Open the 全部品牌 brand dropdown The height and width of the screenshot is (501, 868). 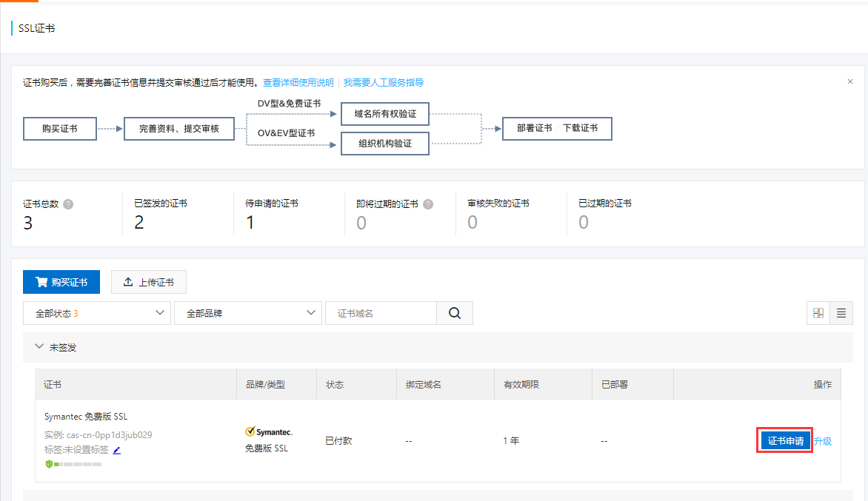tap(248, 313)
